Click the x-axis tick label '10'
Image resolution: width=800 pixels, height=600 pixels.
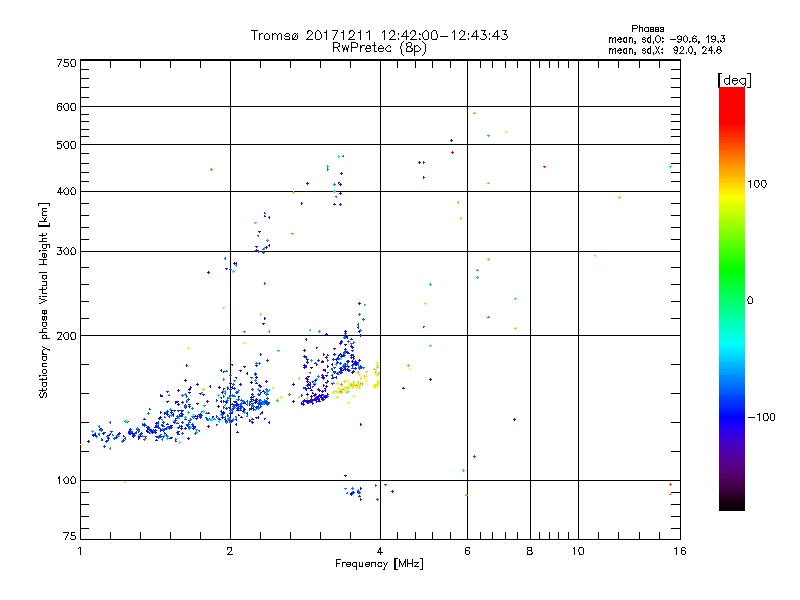point(578,551)
